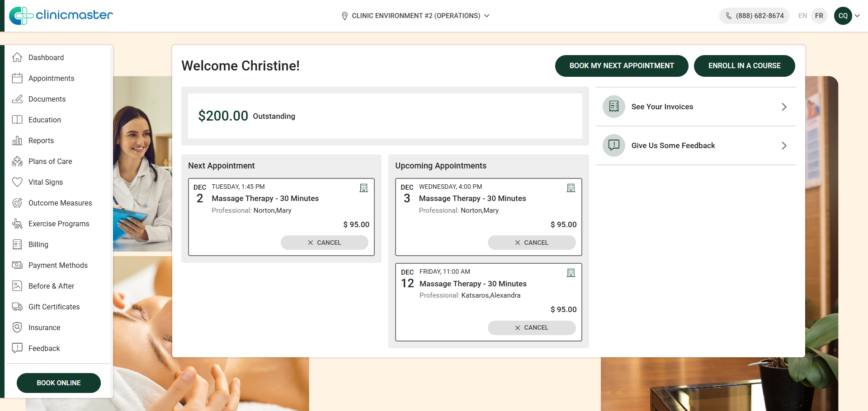Open the CQ user account menu
The height and width of the screenshot is (411, 868).
(846, 16)
